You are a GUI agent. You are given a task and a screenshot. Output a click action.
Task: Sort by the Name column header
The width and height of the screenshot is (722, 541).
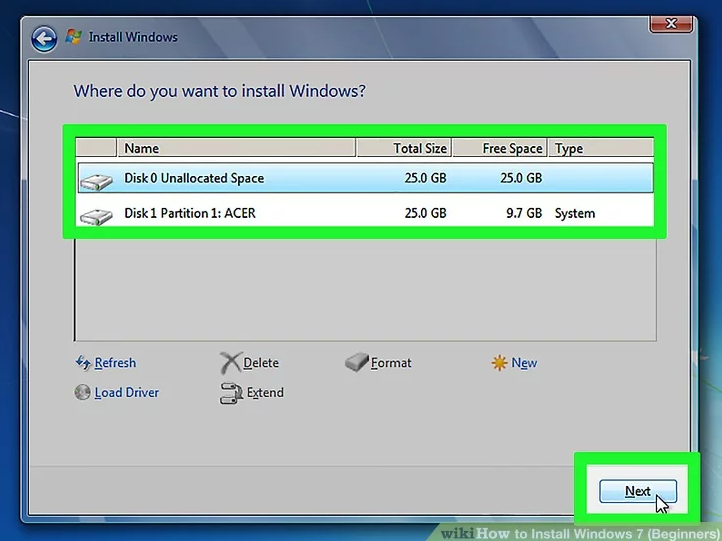pos(236,148)
